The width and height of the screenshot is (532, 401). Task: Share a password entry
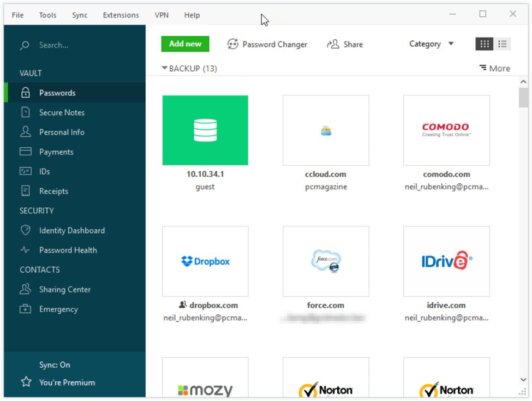click(345, 44)
